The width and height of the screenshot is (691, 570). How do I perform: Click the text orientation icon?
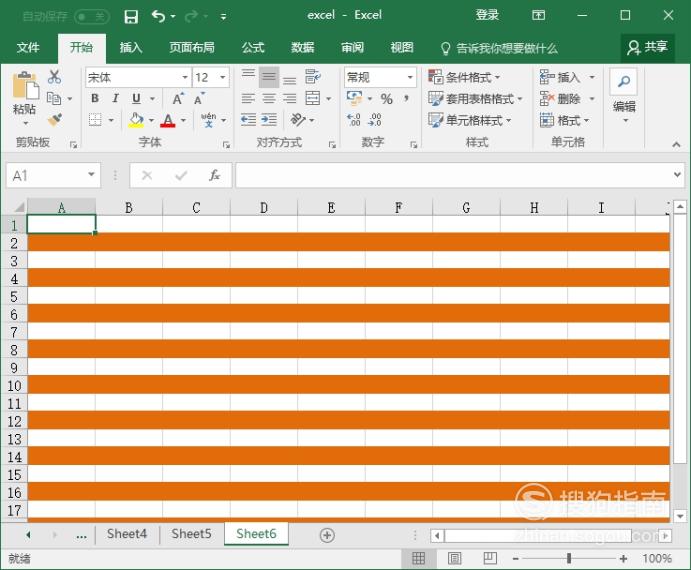coord(298,119)
